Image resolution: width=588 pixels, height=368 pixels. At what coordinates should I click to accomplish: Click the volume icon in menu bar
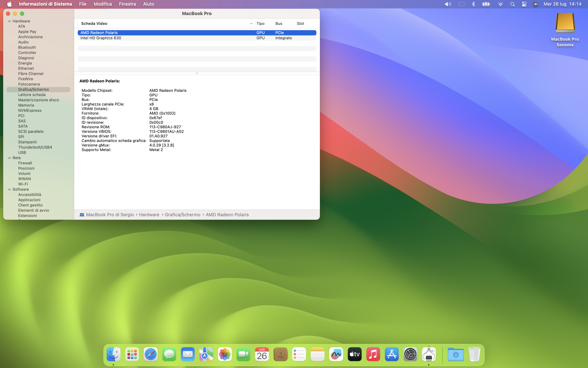click(448, 4)
